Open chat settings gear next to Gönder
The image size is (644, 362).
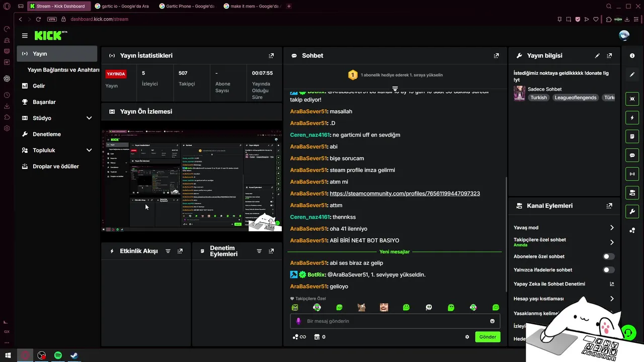click(467, 337)
